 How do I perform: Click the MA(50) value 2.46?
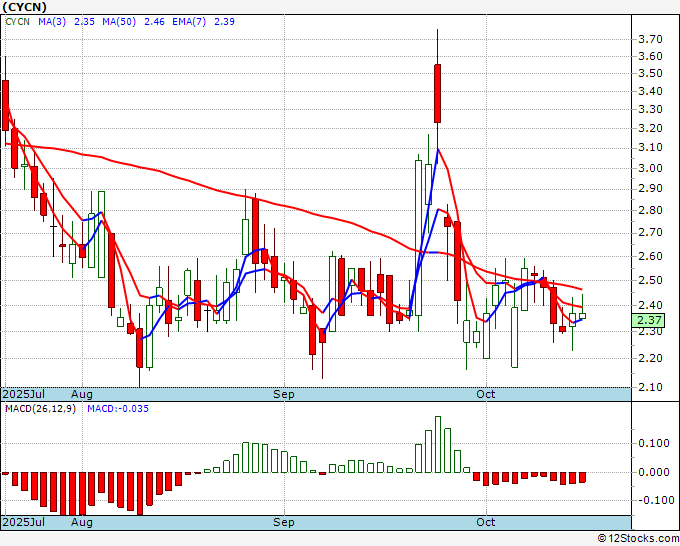pos(154,22)
